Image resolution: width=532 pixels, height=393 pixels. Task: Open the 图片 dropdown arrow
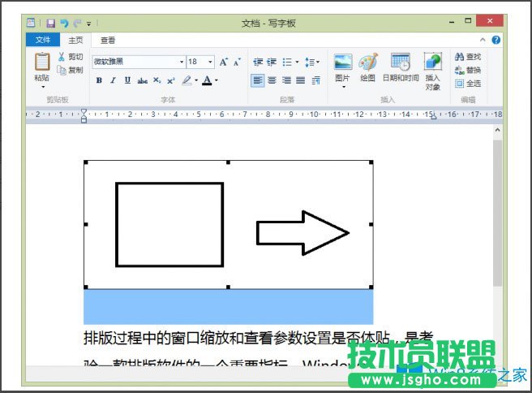[344, 87]
